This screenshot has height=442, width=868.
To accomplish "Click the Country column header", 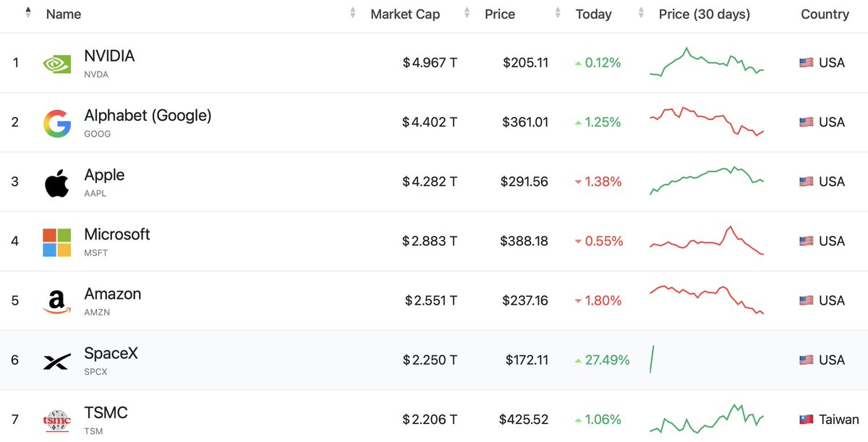I will point(825,14).
